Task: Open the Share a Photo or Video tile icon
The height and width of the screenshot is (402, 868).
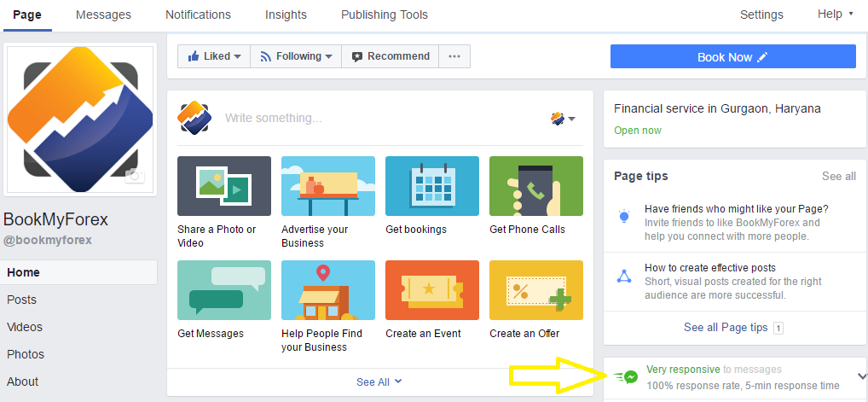Action: click(x=224, y=186)
